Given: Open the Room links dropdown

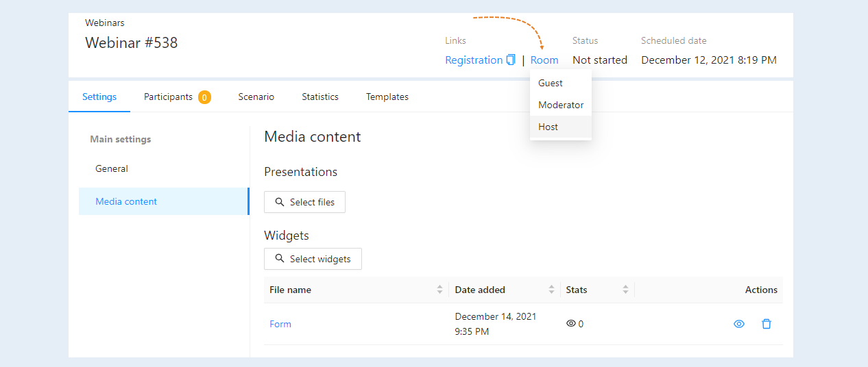Looking at the screenshot, I should [544, 60].
